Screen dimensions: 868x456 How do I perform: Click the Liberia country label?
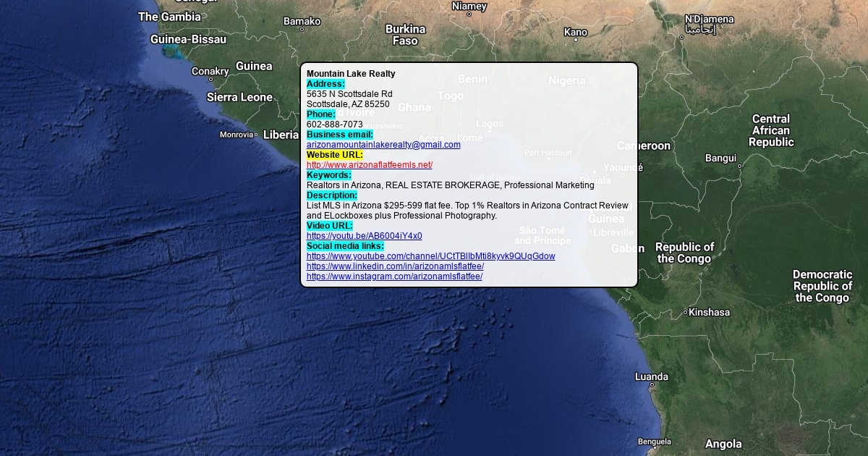pos(281,135)
